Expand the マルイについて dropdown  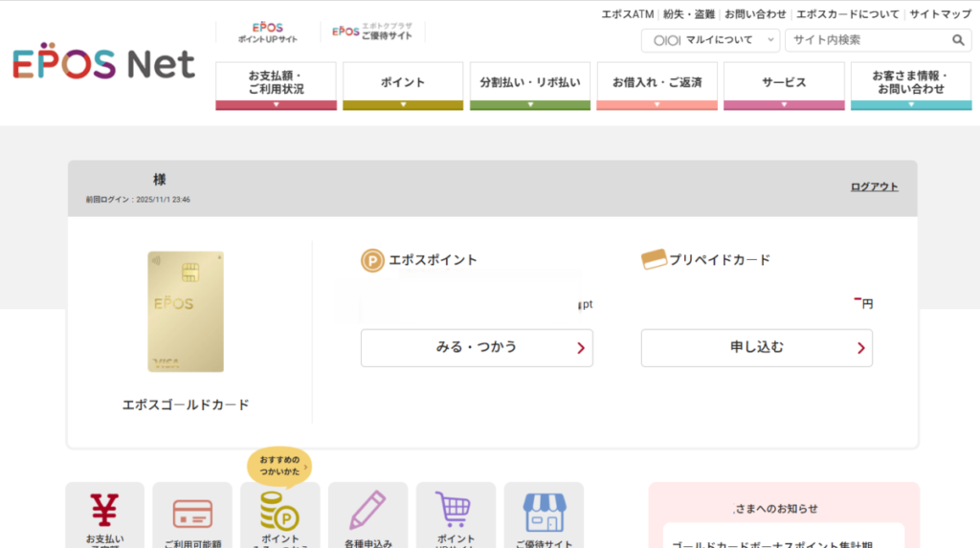711,40
